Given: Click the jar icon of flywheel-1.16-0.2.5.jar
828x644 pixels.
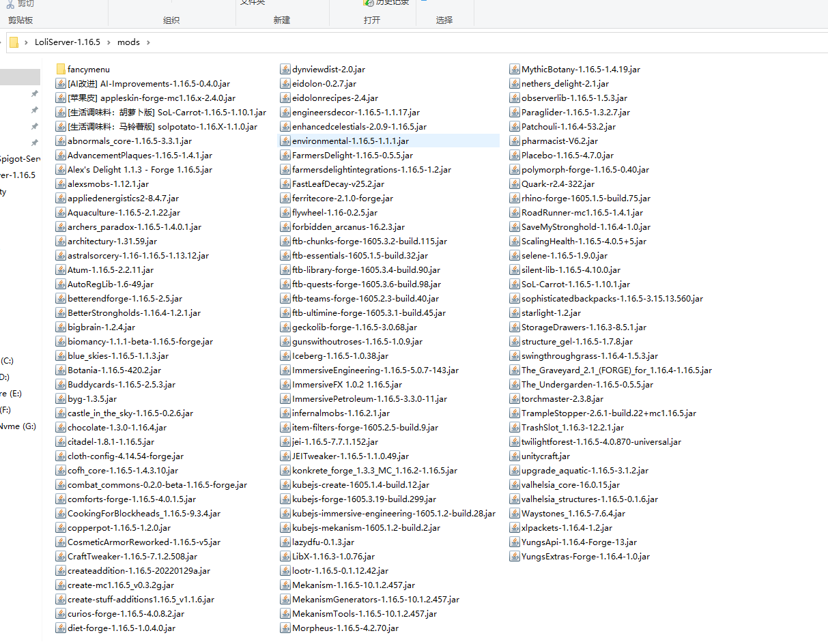Looking at the screenshot, I should [286, 212].
